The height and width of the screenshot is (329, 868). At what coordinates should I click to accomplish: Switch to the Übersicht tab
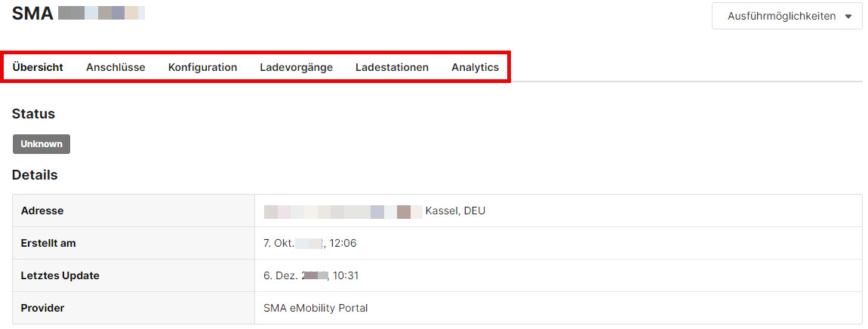[x=38, y=67]
